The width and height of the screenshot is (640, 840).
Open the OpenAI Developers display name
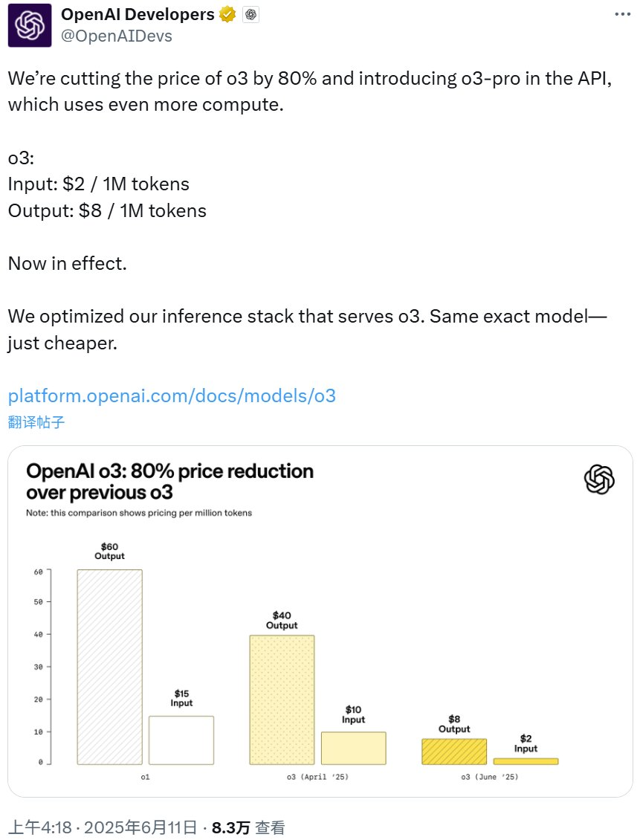tap(138, 15)
